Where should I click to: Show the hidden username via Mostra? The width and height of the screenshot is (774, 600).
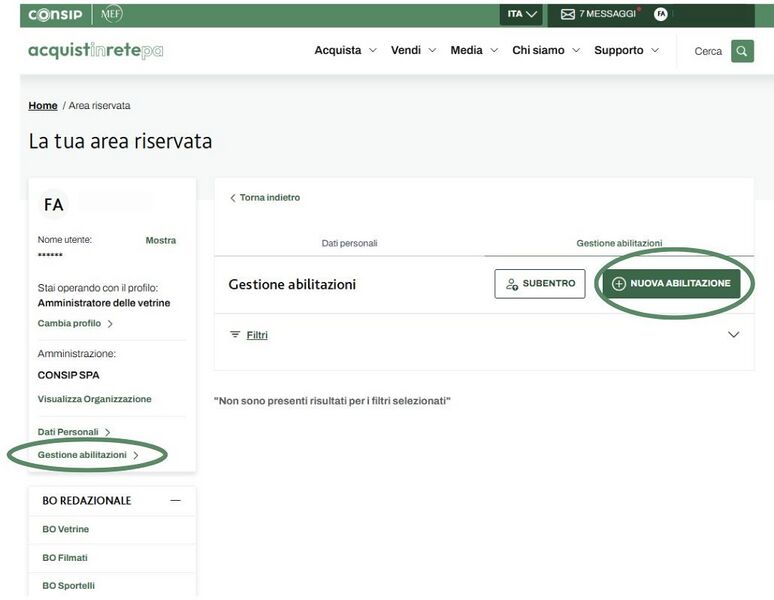point(160,240)
